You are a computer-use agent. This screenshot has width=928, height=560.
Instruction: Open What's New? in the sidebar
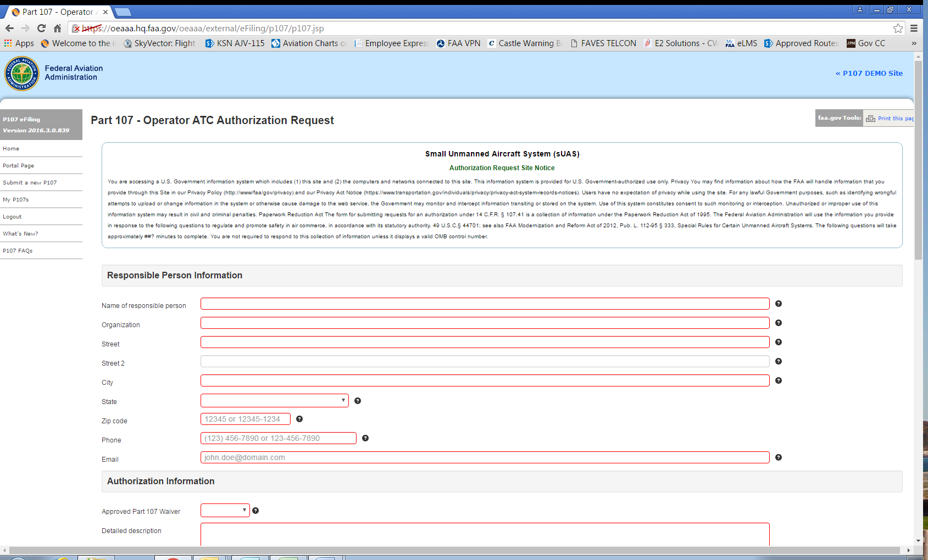pyautogui.click(x=20, y=234)
